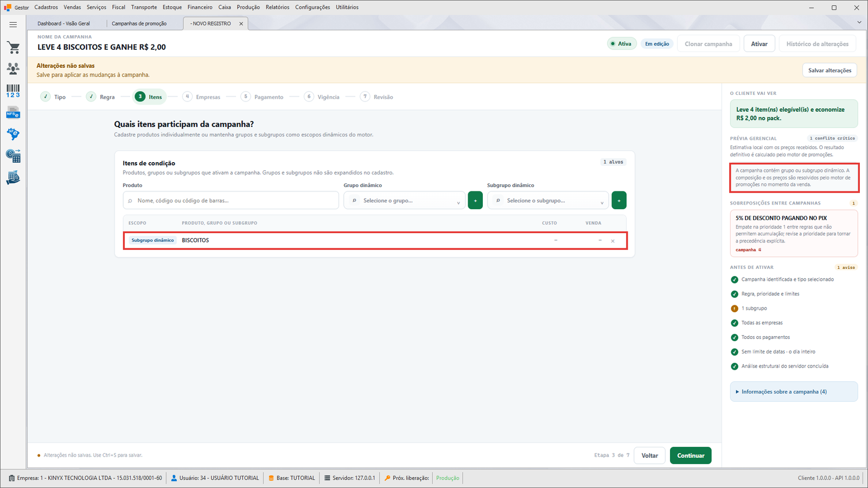868x488 pixels.
Task: Click the Voltar button
Action: tap(649, 455)
